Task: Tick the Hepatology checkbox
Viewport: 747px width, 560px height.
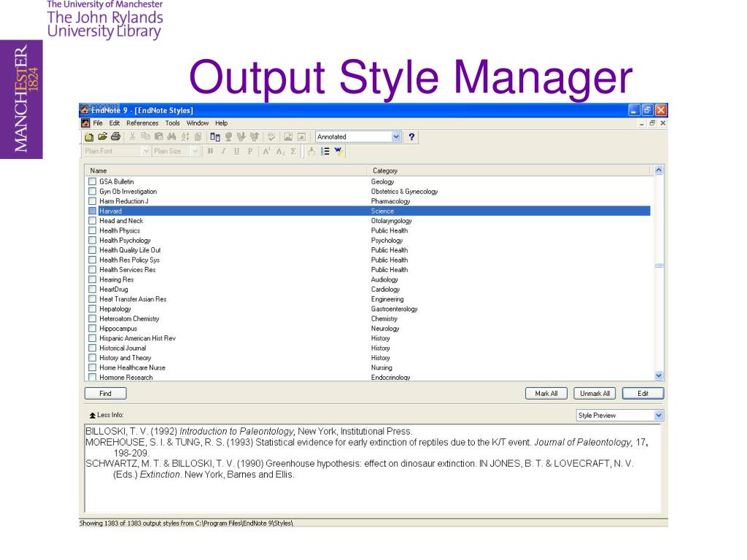Action: pyautogui.click(x=93, y=308)
